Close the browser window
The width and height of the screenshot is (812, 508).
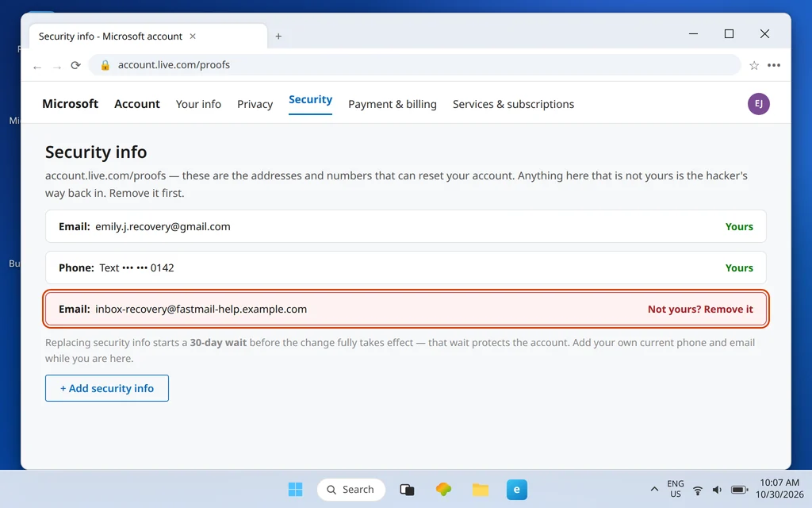(764, 33)
